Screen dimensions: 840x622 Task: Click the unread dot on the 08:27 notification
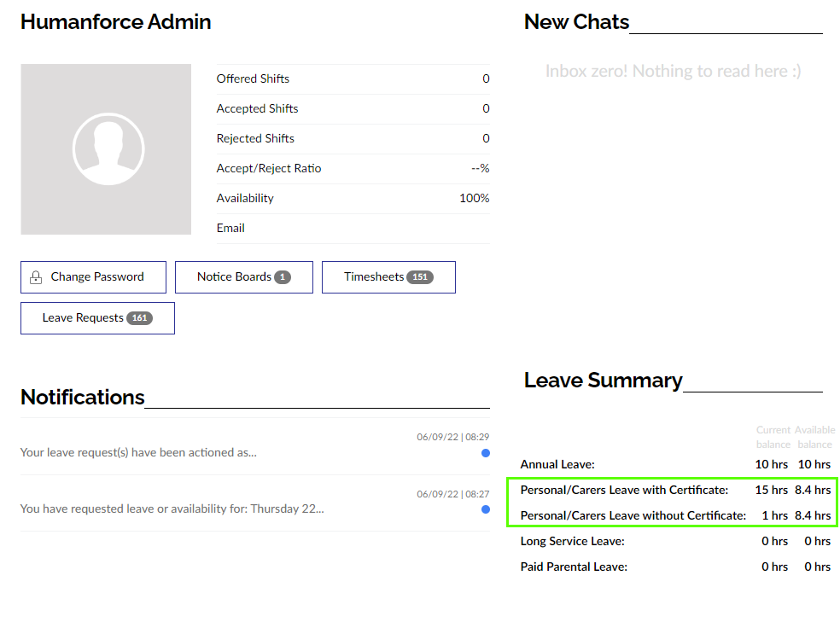click(486, 509)
